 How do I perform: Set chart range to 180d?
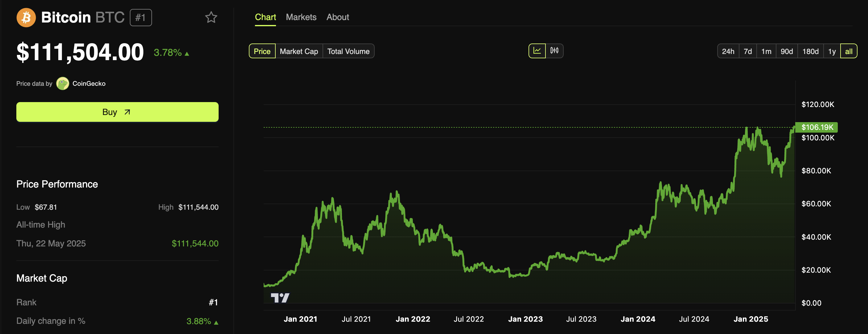point(810,51)
